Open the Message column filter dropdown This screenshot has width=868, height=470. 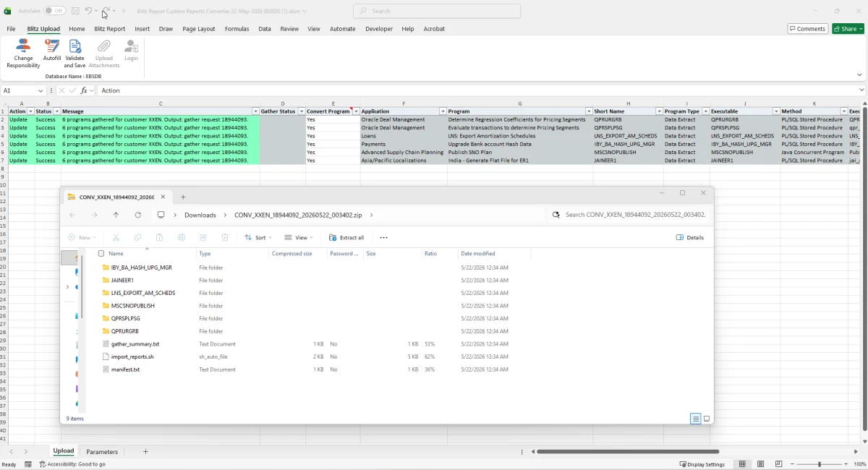tap(255, 111)
